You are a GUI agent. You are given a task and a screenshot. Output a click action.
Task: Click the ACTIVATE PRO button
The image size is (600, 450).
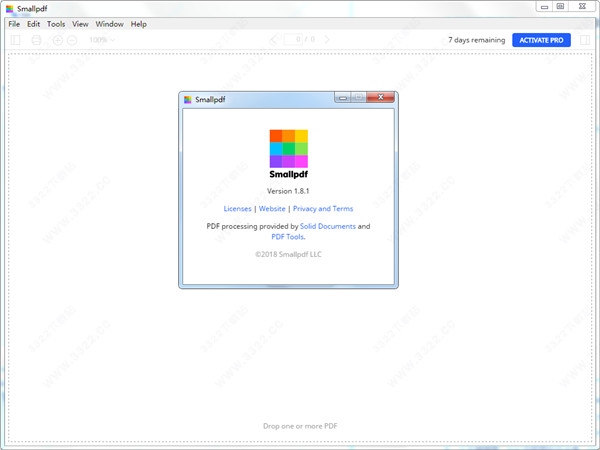tap(541, 40)
